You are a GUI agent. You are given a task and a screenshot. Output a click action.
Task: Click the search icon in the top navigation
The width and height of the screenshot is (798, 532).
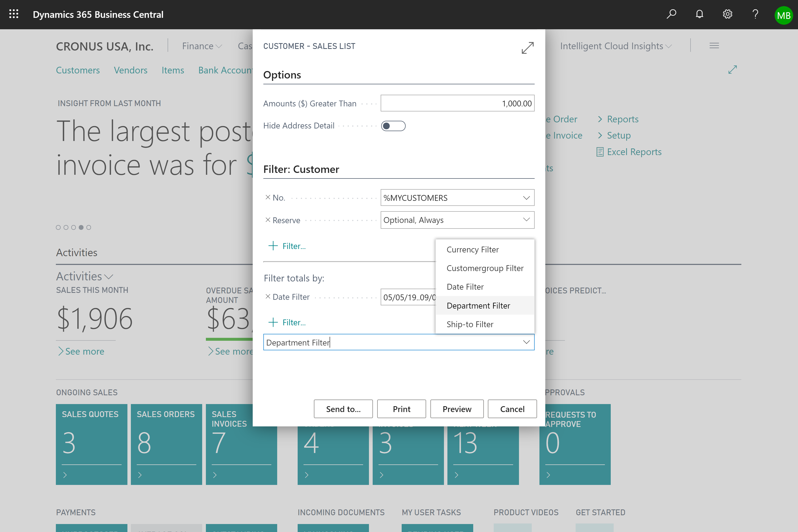672,14
